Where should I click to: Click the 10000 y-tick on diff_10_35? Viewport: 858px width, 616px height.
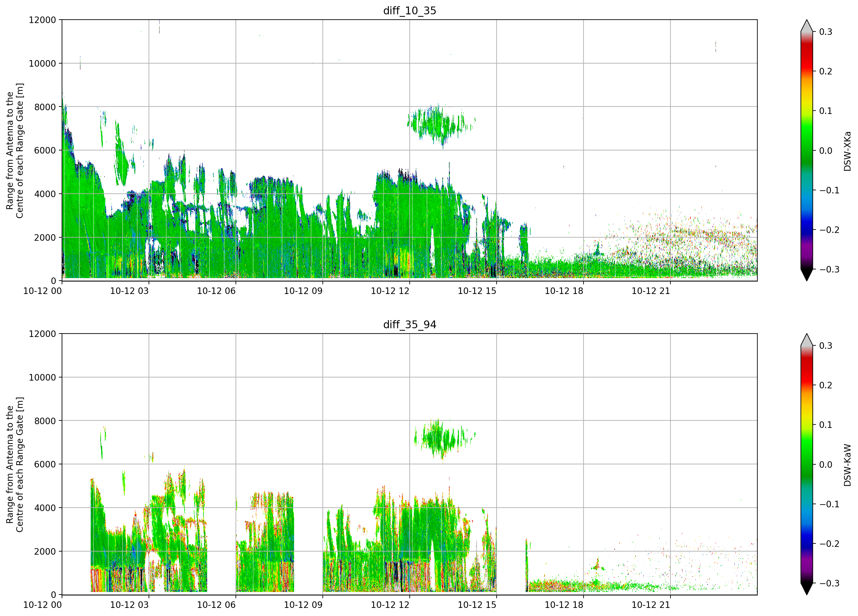pyautogui.click(x=42, y=64)
